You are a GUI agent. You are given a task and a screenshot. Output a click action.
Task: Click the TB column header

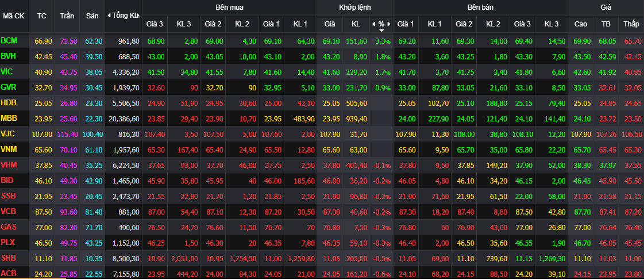pyautogui.click(x=606, y=24)
